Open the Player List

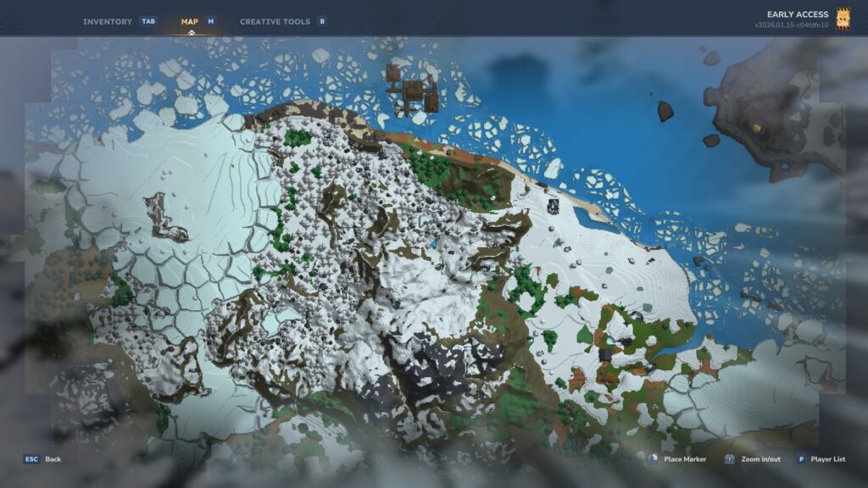pos(827,459)
